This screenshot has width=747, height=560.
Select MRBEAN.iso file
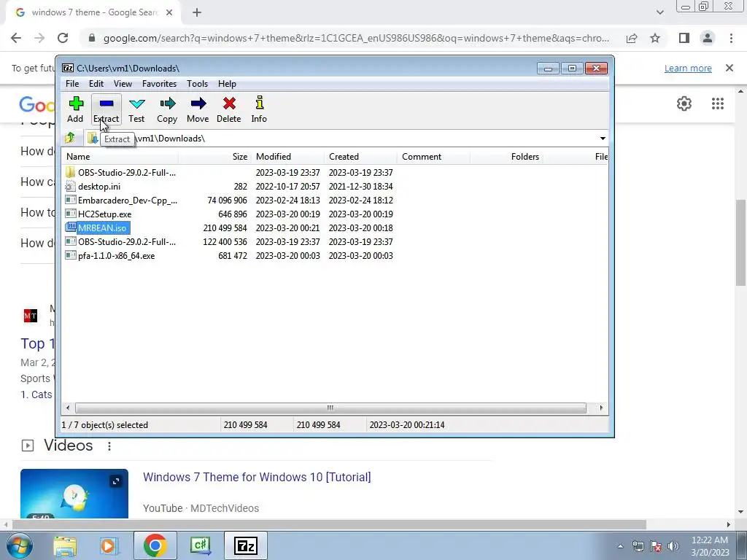pos(97,228)
